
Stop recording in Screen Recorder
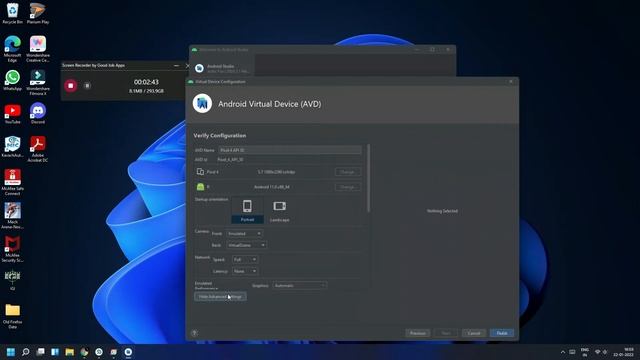coord(71,86)
